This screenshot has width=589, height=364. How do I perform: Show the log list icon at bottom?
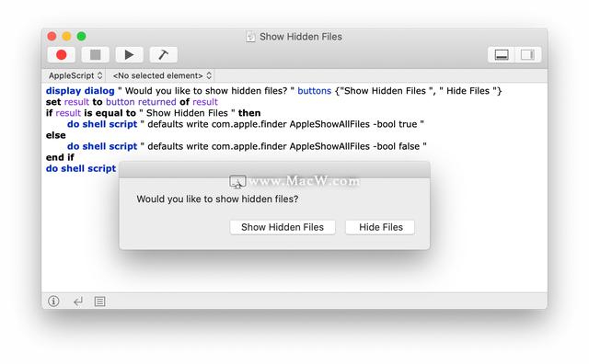(x=100, y=301)
